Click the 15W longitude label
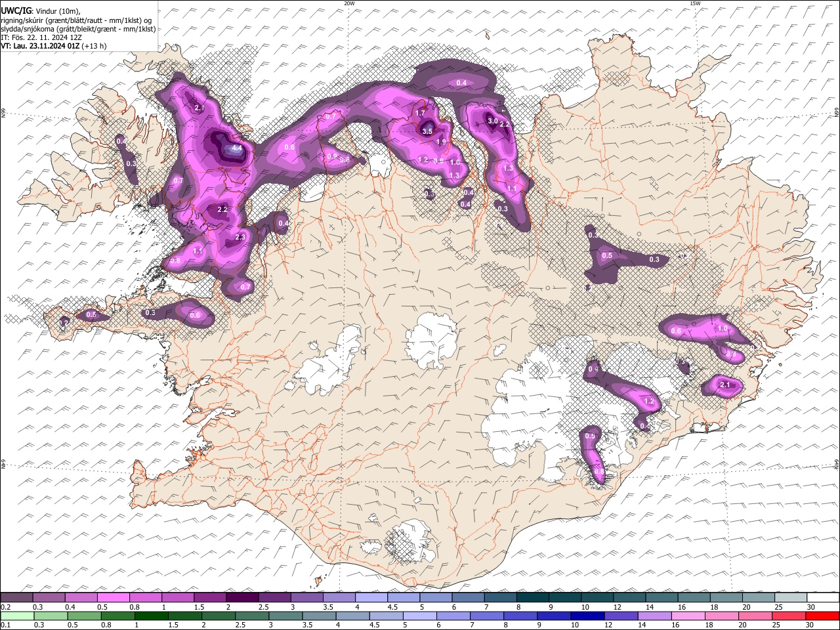This screenshot has width=840, height=630. click(x=695, y=3)
